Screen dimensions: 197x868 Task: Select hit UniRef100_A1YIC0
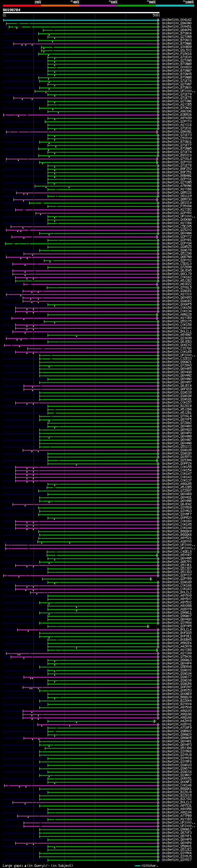pos(177,294)
